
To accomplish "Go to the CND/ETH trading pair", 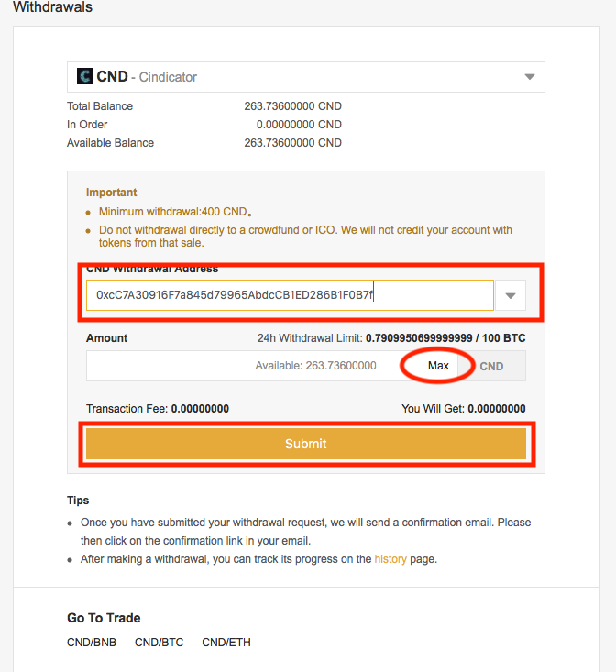I will [226, 643].
